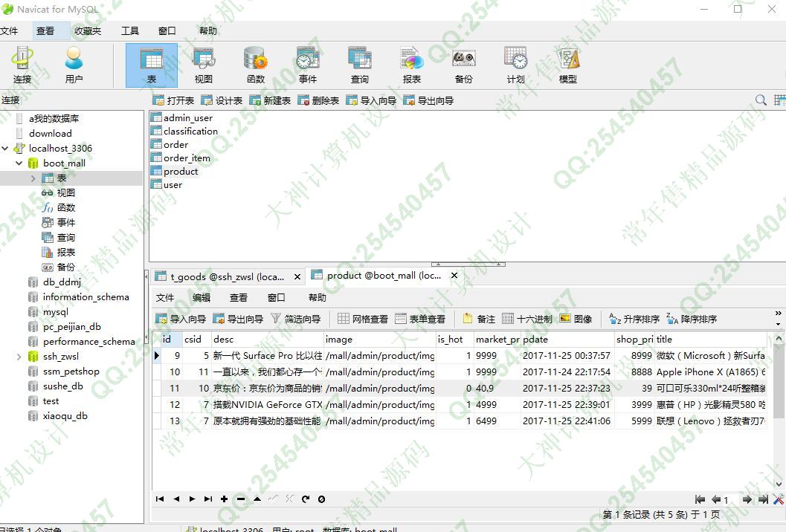786x532 pixels.
Task: Open the 收藏夹 favorites menu
Action: point(88,31)
